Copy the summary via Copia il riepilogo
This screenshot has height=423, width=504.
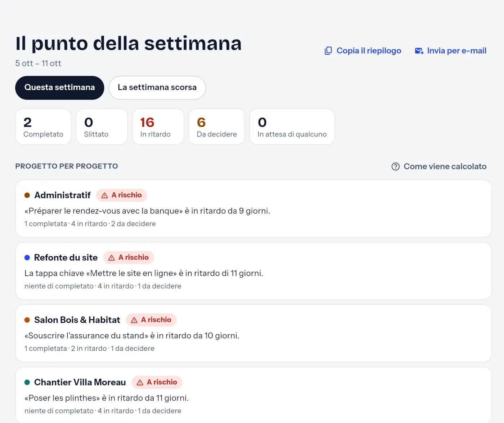coord(363,51)
